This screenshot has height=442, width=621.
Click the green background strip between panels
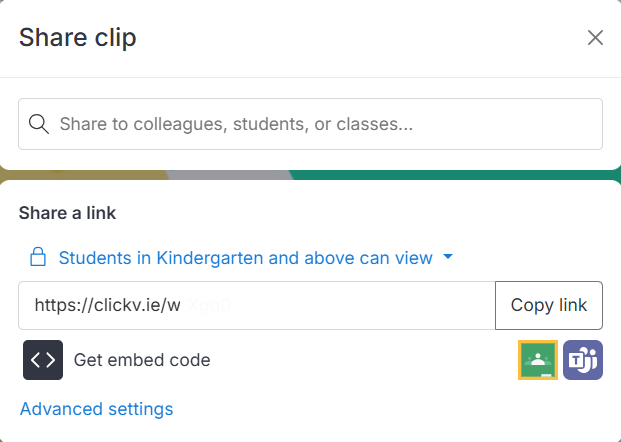tap(455, 175)
